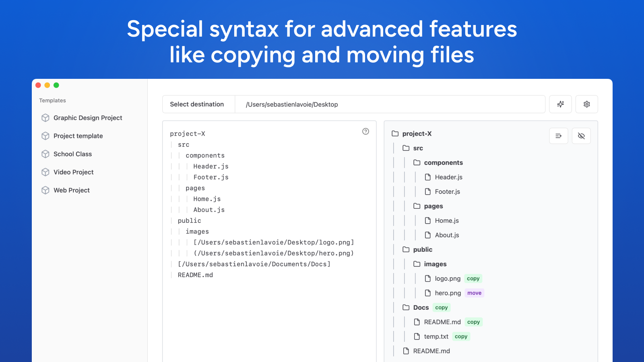This screenshot has height=362, width=644.
Task: Click the move badge next to hero.png
Action: point(474,293)
